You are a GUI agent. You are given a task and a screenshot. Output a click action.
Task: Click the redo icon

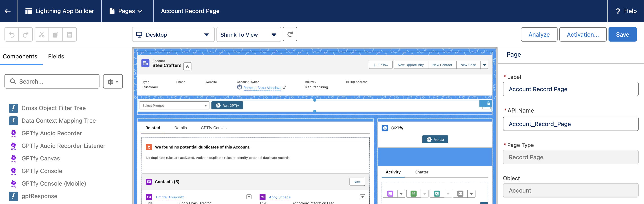[26, 35]
